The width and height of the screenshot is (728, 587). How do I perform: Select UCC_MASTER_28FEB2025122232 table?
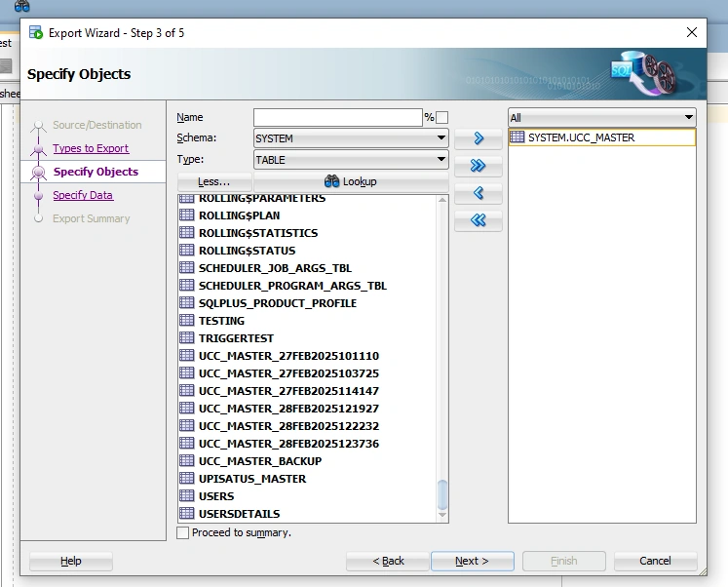coord(288,426)
